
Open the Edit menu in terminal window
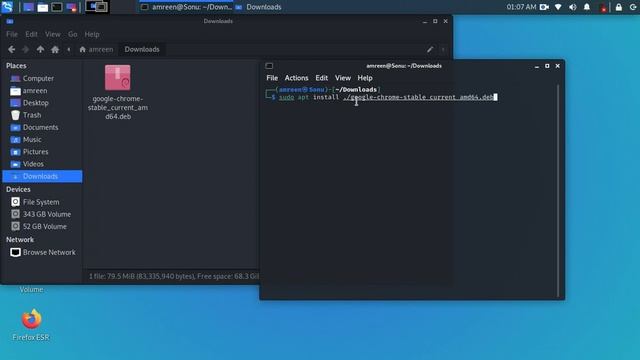pos(321,78)
